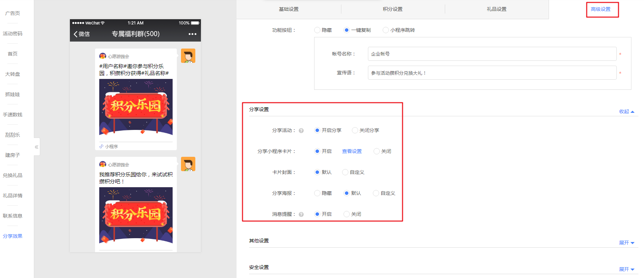The height and width of the screenshot is (278, 644).
Task: Switch to 高级设置 tab
Action: pos(601,9)
